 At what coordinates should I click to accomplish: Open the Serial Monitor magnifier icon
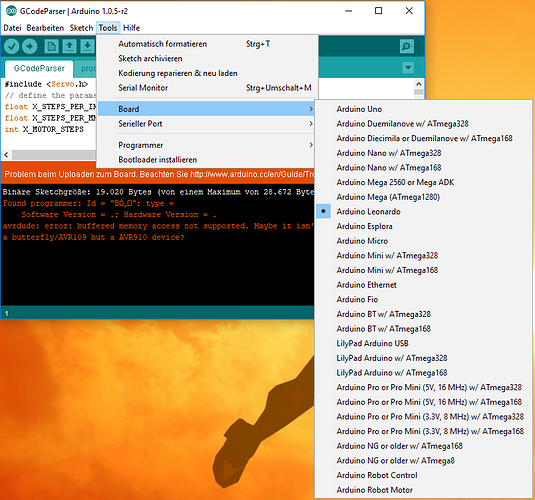tap(407, 46)
